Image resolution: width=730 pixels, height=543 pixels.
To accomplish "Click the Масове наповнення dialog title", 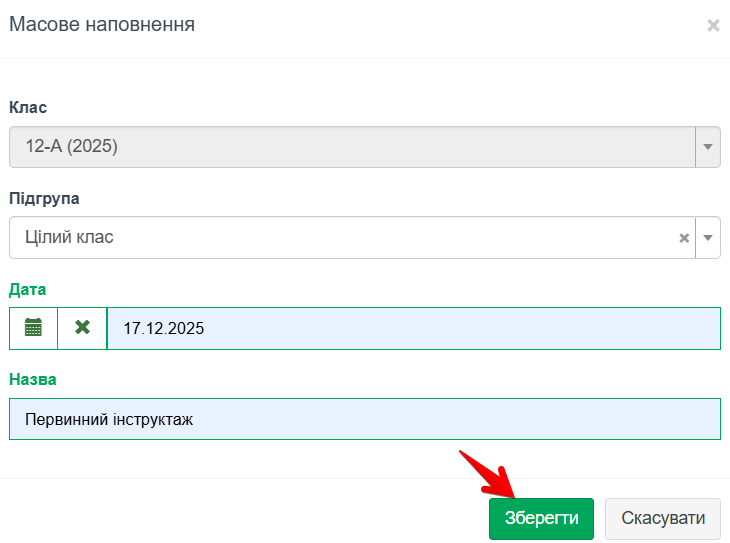I will (102, 25).
